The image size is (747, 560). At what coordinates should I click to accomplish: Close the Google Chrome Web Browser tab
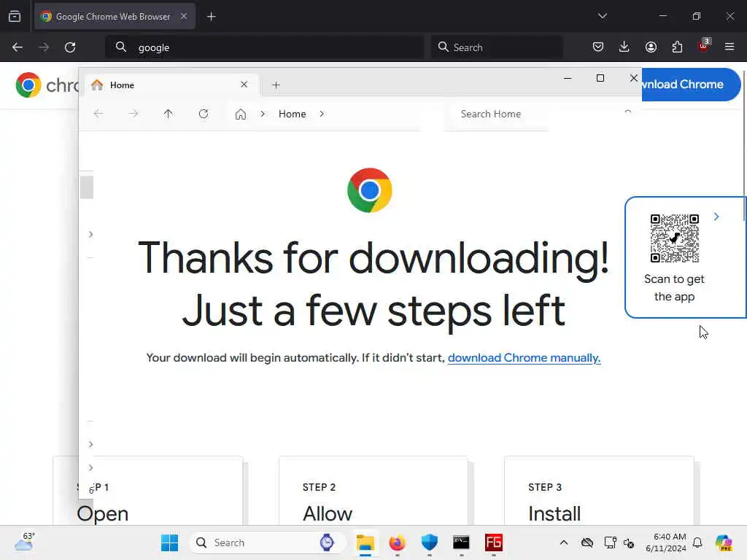tap(184, 16)
